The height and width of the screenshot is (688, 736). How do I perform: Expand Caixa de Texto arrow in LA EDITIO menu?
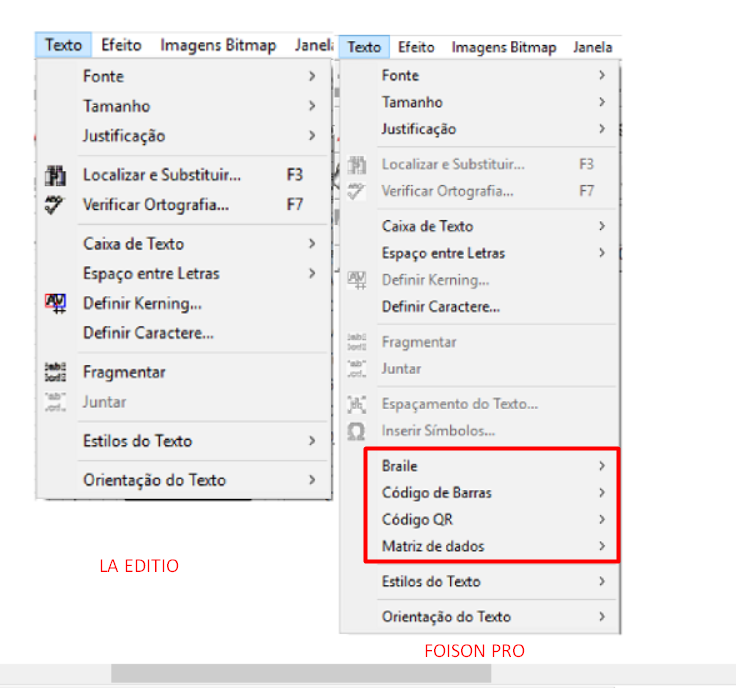(312, 244)
